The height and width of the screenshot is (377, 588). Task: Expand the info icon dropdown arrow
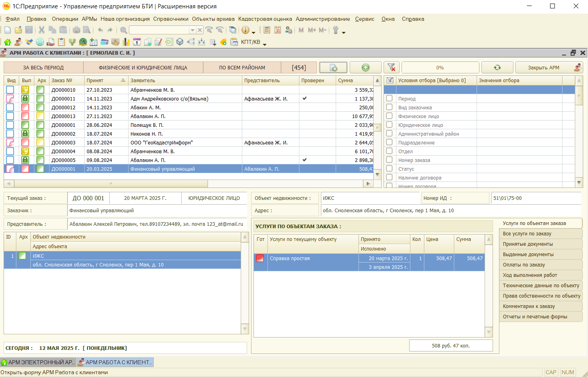[x=253, y=32]
